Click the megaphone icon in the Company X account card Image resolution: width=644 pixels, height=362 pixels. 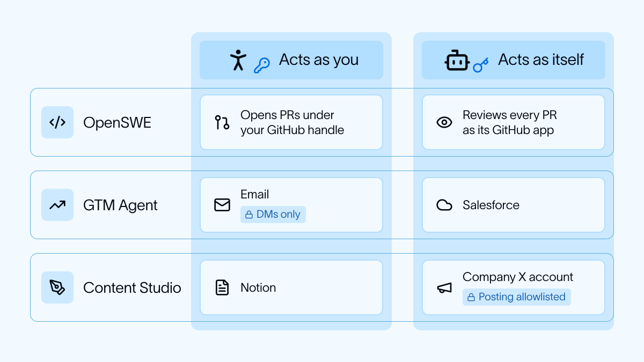tap(444, 288)
